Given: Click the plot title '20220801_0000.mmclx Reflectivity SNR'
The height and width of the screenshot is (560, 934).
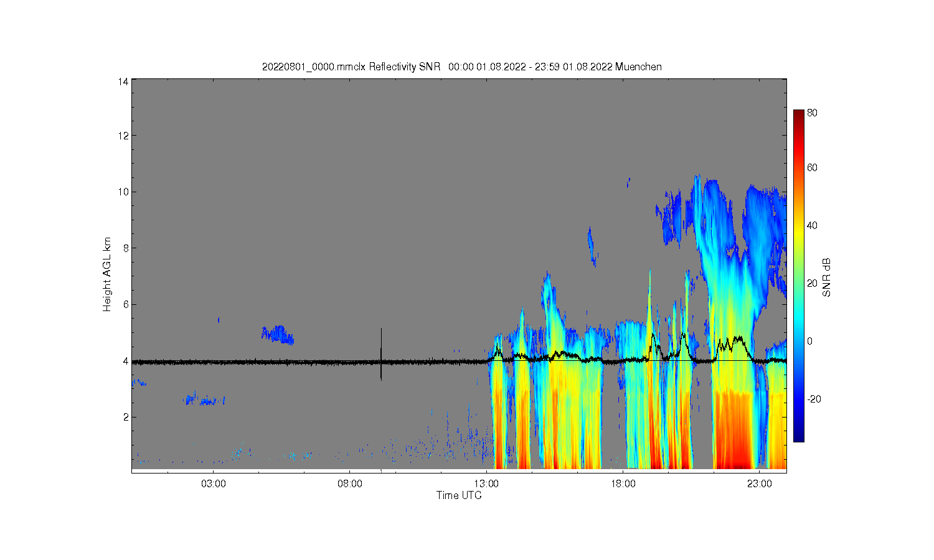Looking at the screenshot, I should click(351, 67).
